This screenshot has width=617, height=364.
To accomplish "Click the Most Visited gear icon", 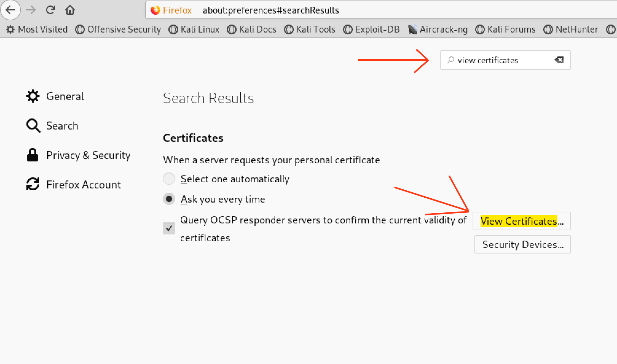I will coord(10,29).
